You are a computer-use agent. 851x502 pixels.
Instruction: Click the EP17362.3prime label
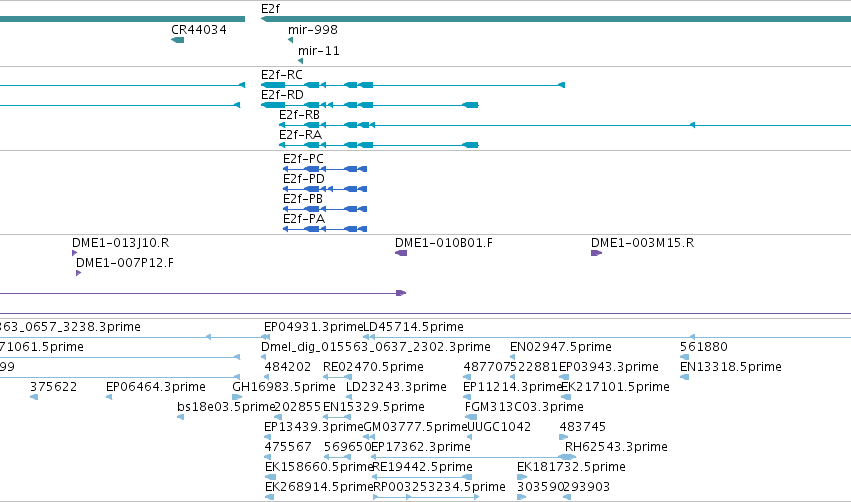421,447
